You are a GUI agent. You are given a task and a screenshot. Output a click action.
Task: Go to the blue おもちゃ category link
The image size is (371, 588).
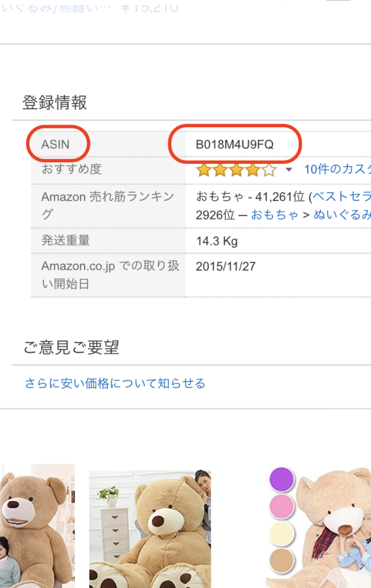pos(275,215)
